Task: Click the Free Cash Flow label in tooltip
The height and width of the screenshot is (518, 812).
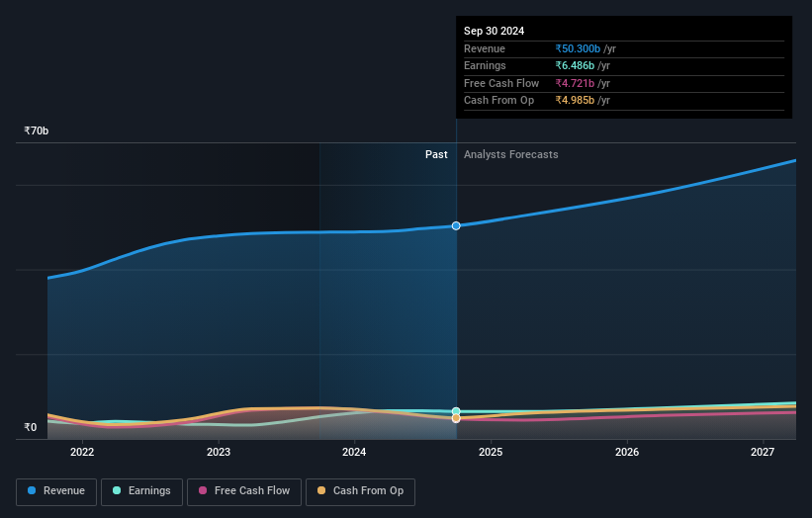Action: pos(501,83)
